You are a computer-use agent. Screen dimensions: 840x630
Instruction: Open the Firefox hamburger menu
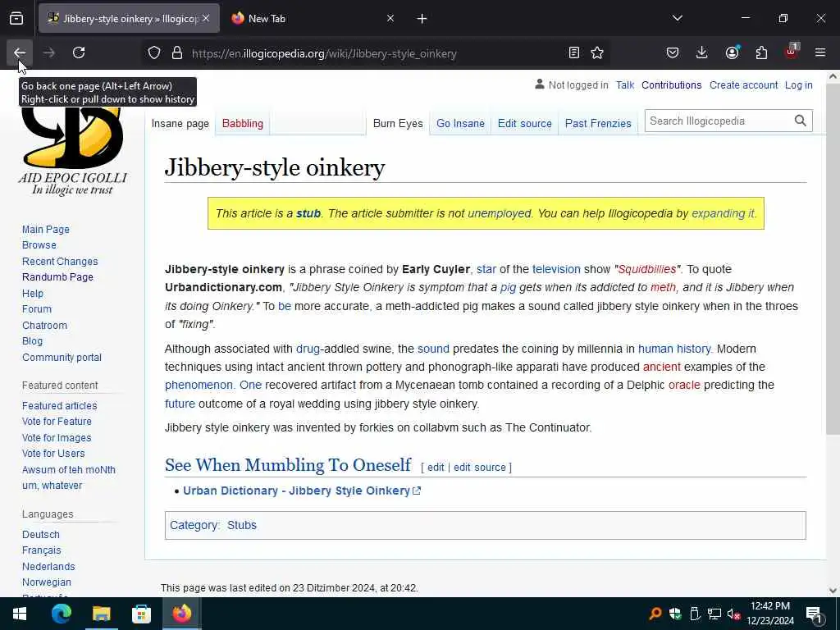point(820,52)
